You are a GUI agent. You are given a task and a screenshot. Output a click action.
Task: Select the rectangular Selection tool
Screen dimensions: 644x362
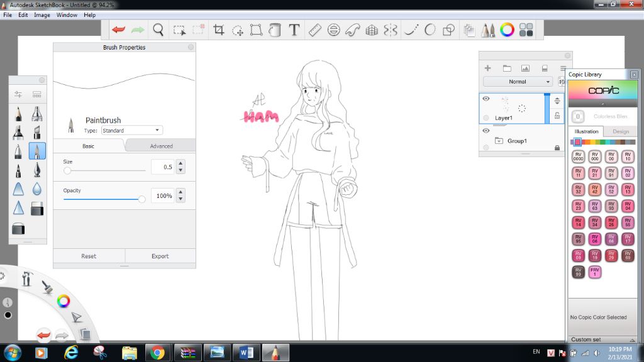click(x=179, y=30)
